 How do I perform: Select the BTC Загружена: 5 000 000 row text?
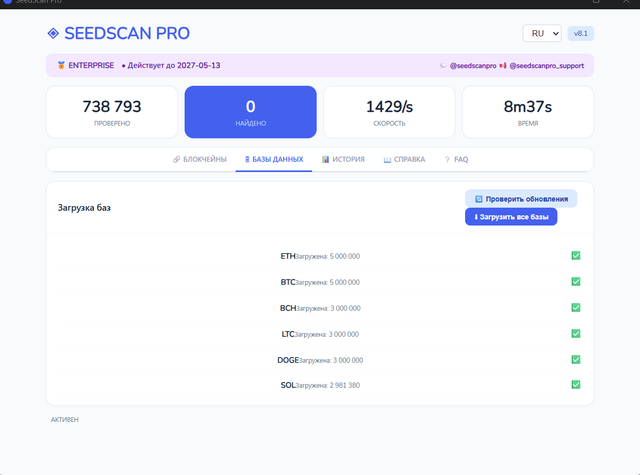[320, 282]
